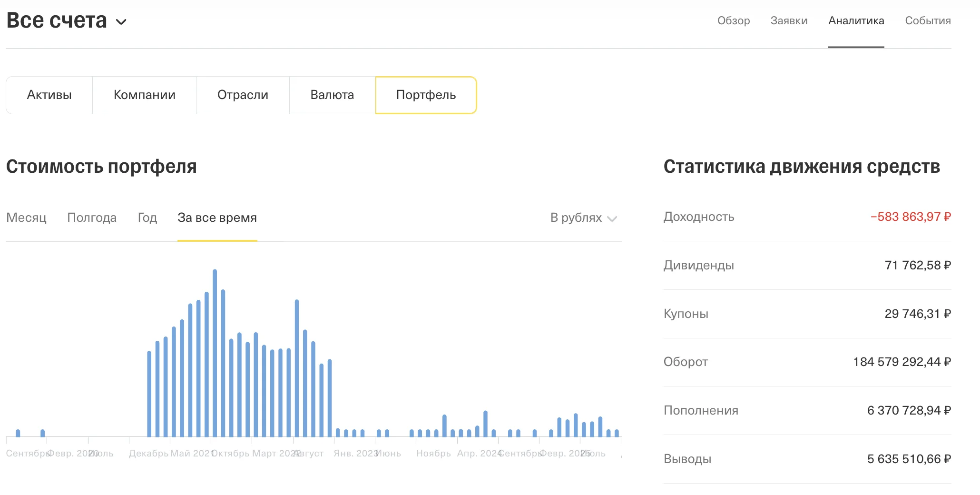The image size is (980, 495).
Task: Switch to the Обзор tab
Action: pyautogui.click(x=734, y=20)
